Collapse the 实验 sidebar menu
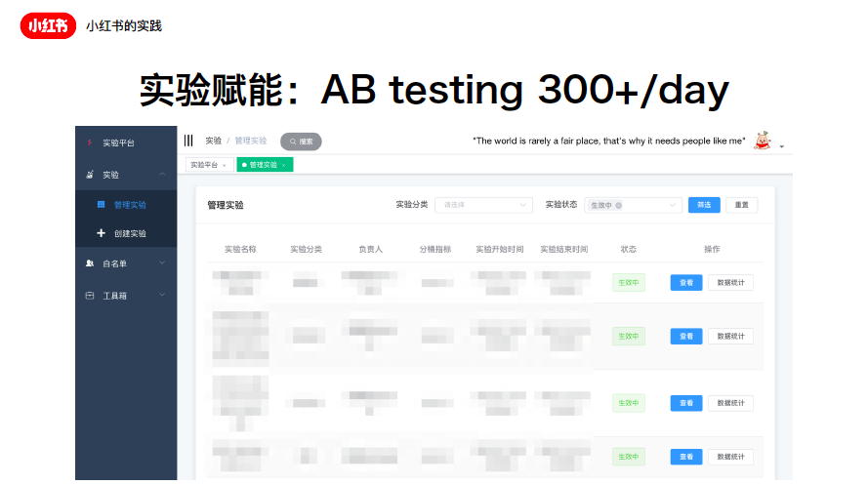Image resolution: width=868 pixels, height=485 pixels. tap(162, 175)
